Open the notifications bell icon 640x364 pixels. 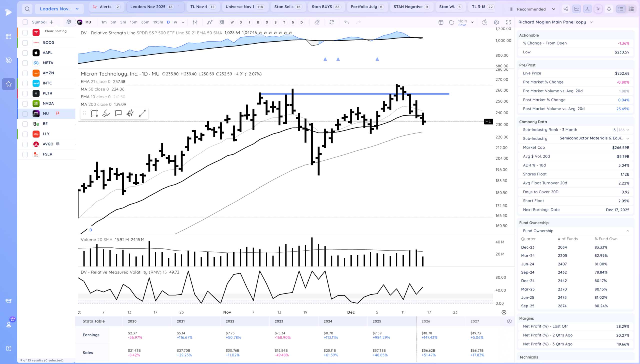[609, 9]
